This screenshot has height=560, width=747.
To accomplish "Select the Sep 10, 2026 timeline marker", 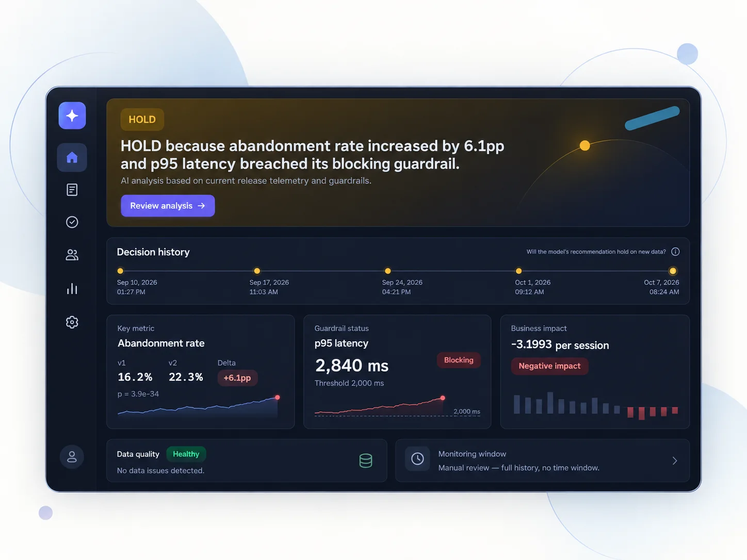I will [x=120, y=271].
